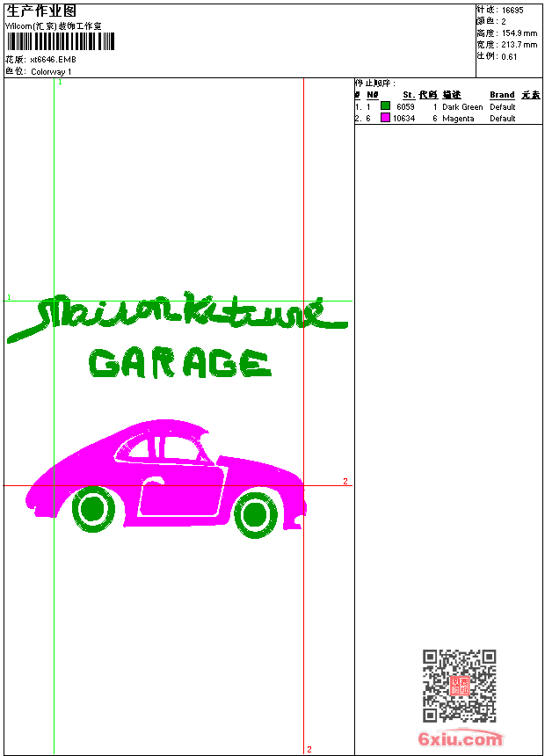Click the stitch count value 16695
This screenshot has height=756, width=545.
tap(512, 11)
